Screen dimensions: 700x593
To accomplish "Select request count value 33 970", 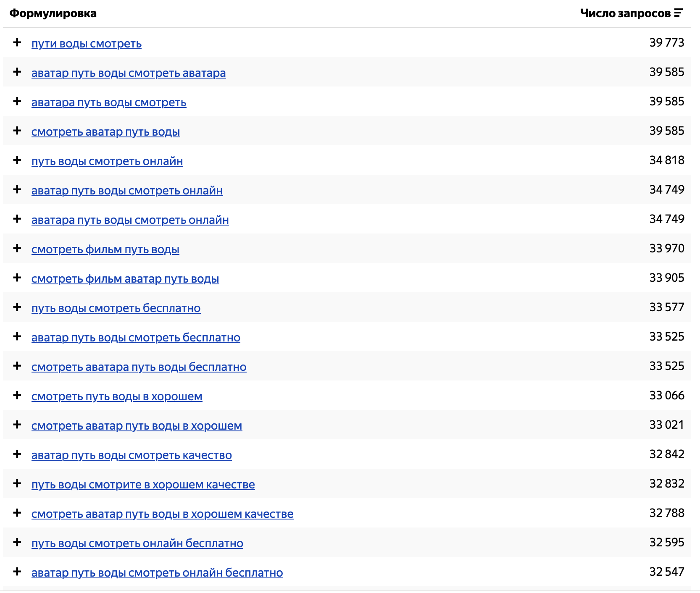I will click(x=667, y=248).
